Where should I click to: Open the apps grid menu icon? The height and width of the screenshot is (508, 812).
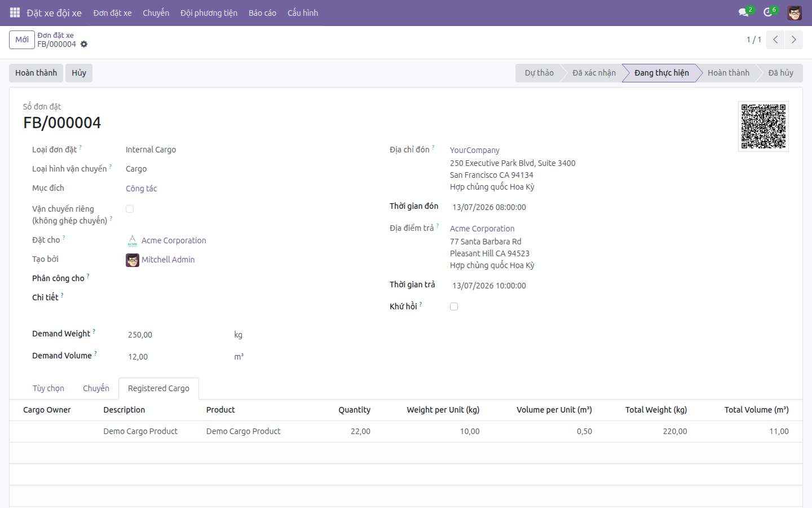point(15,12)
